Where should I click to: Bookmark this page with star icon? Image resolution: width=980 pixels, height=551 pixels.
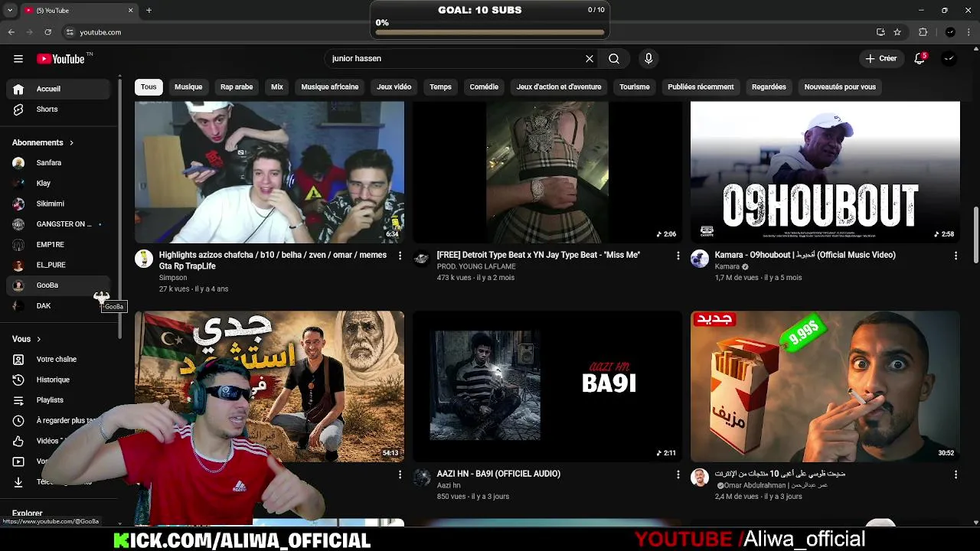tap(897, 32)
